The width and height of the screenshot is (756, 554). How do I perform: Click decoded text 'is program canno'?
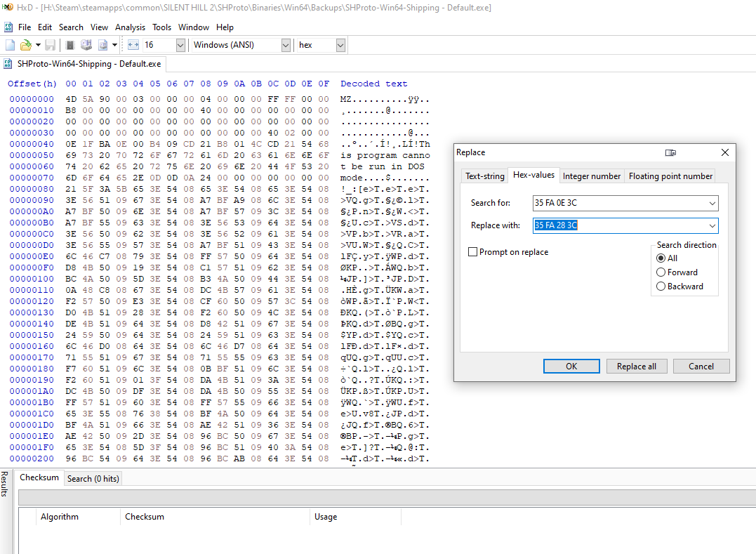(x=385, y=155)
